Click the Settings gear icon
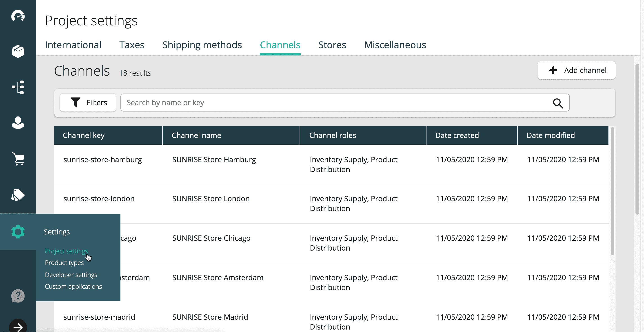 pyautogui.click(x=18, y=232)
